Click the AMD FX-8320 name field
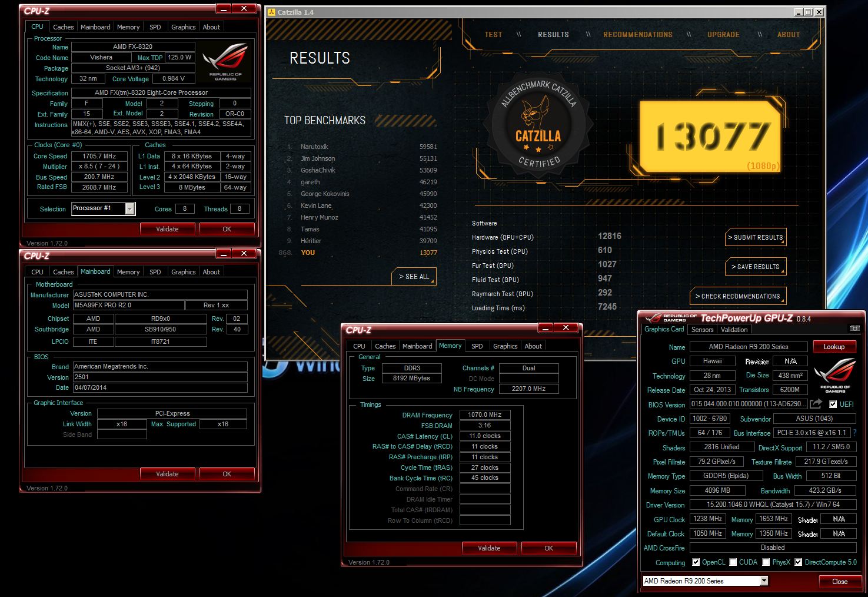The width and height of the screenshot is (868, 597). (133, 47)
